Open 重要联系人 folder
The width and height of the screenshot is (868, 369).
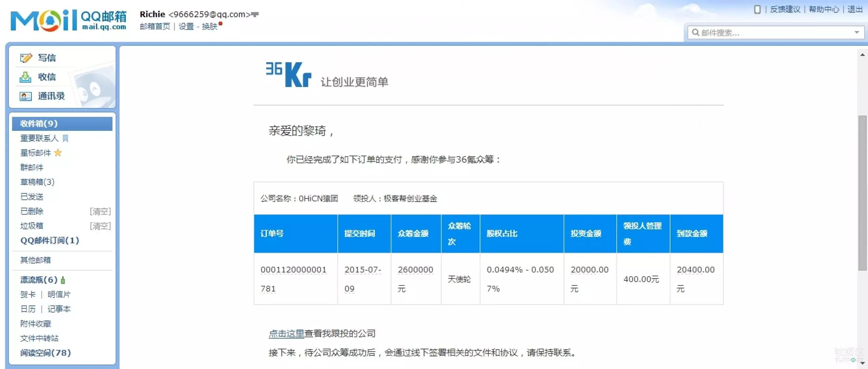(x=39, y=138)
